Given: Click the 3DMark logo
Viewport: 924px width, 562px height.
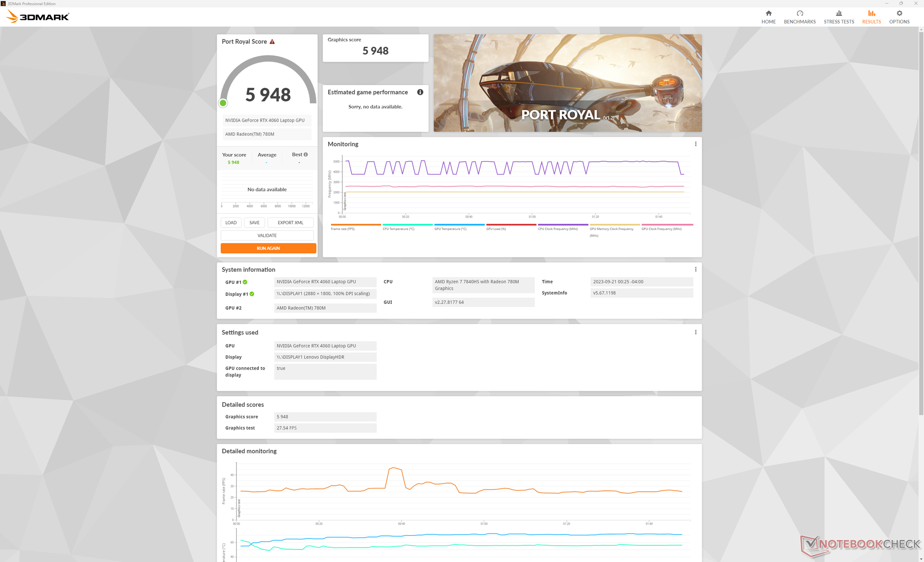Looking at the screenshot, I should 38,17.
